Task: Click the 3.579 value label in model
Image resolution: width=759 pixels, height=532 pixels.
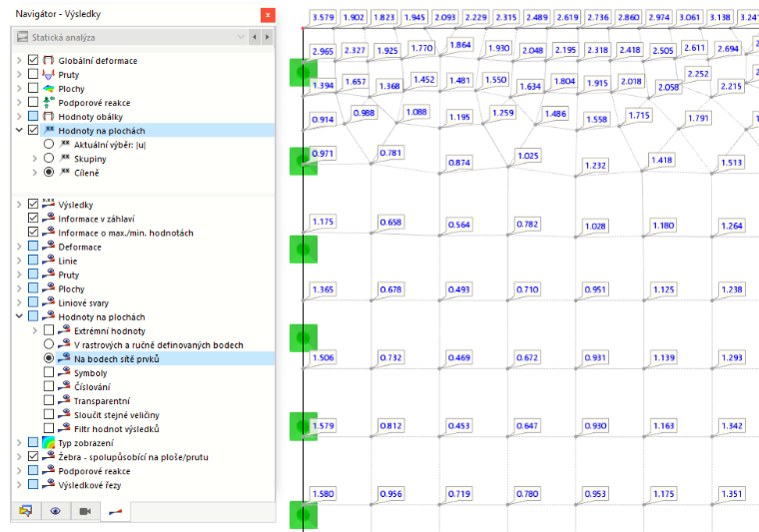Action: [323, 17]
